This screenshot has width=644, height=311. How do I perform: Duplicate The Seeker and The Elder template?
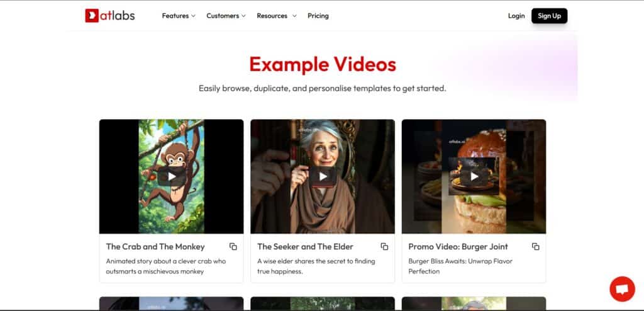pyautogui.click(x=384, y=246)
